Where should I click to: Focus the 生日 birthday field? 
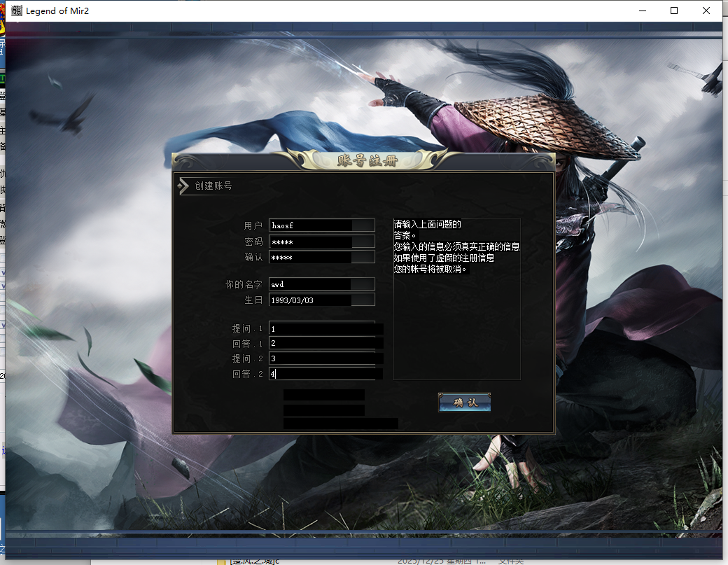(x=321, y=300)
